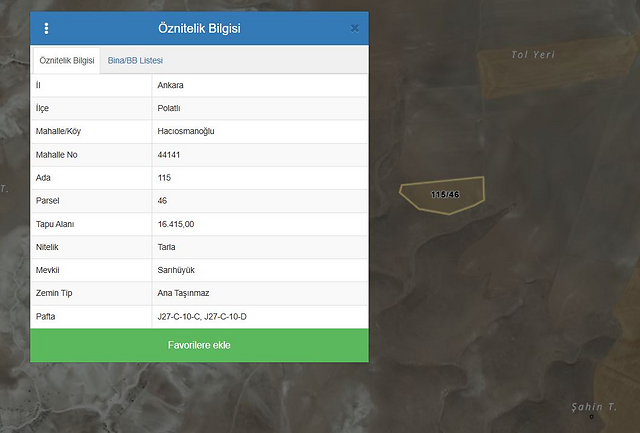Click the Polatlı district value

171,108
